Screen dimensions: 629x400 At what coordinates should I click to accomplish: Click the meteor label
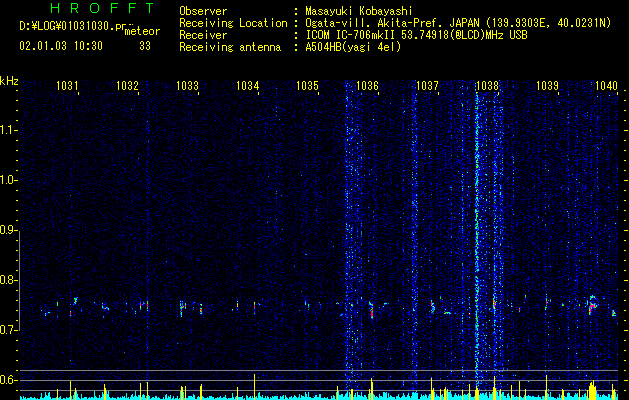point(142,31)
